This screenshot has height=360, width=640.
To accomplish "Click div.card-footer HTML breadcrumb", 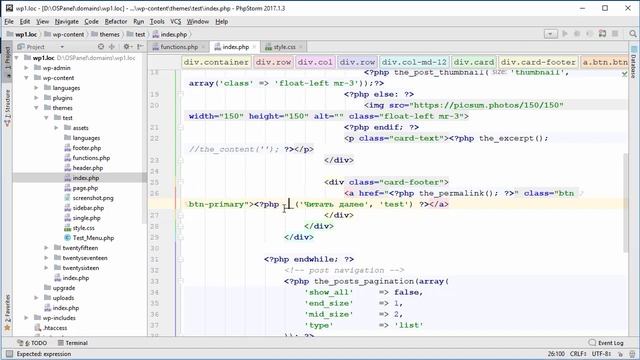I will point(538,62).
